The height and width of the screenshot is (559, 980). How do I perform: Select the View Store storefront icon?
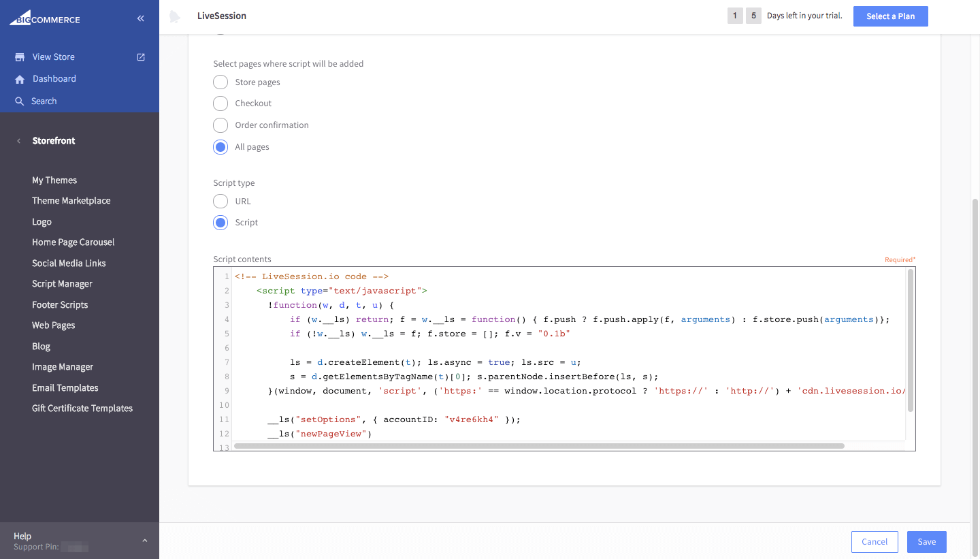[x=20, y=57]
